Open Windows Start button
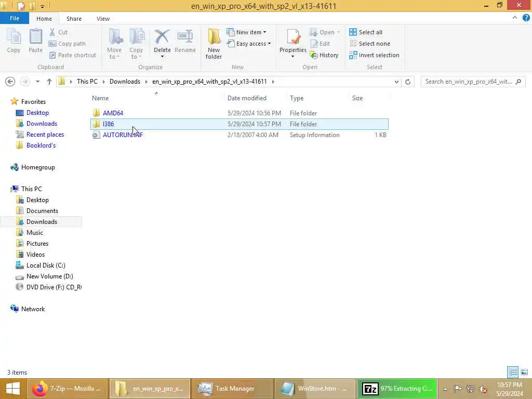This screenshot has width=532, height=399. (13, 389)
